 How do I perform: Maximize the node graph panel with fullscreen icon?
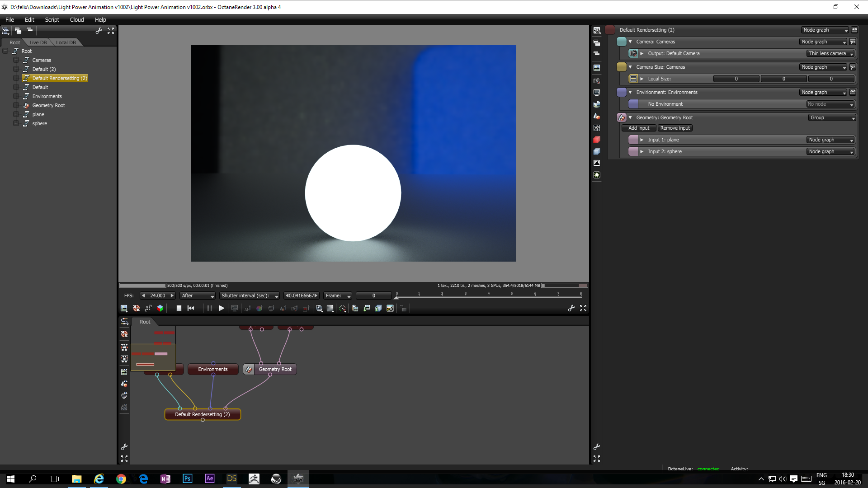click(x=124, y=458)
